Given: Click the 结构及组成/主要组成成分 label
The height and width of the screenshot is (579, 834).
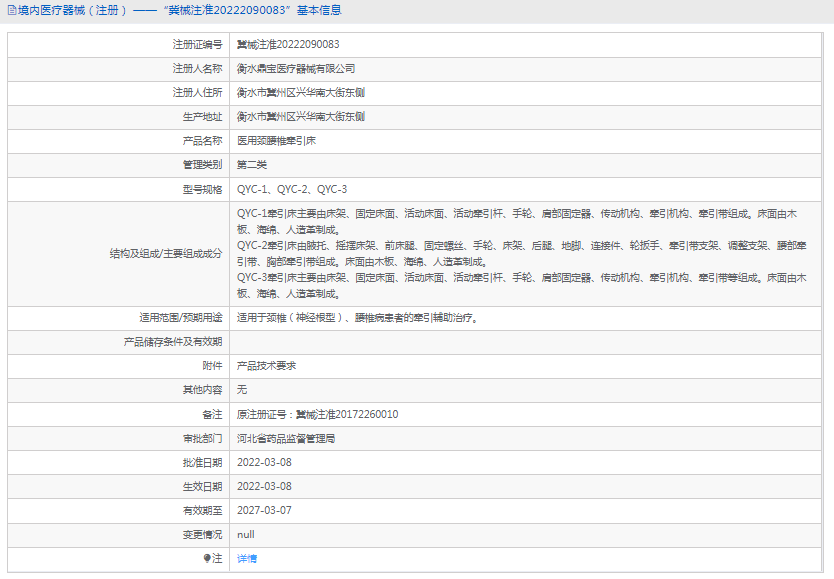Looking at the screenshot, I should [x=166, y=254].
